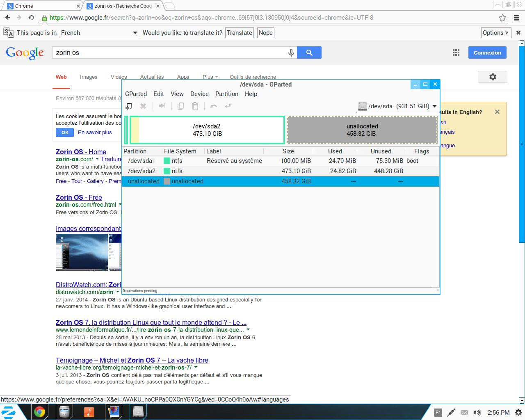Click the Partition column header

142,151
